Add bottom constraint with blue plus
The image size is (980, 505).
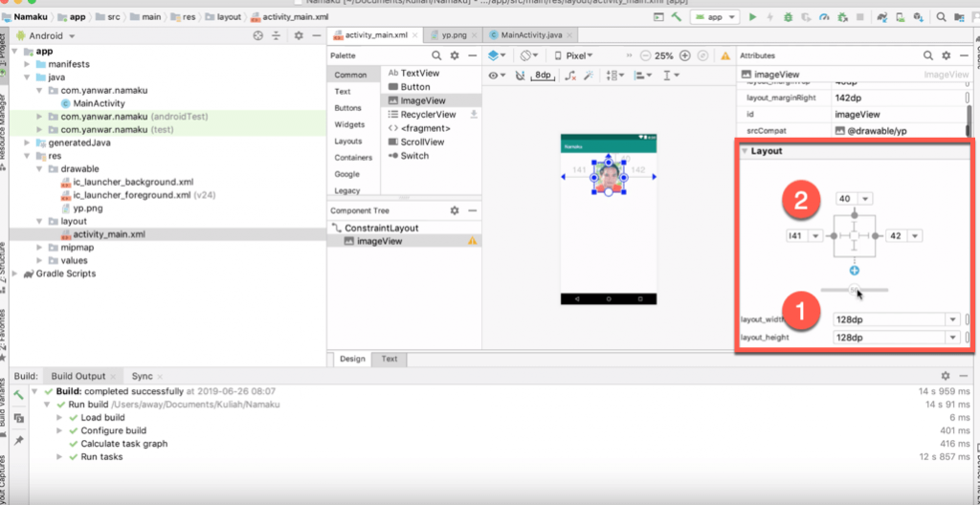pyautogui.click(x=854, y=272)
